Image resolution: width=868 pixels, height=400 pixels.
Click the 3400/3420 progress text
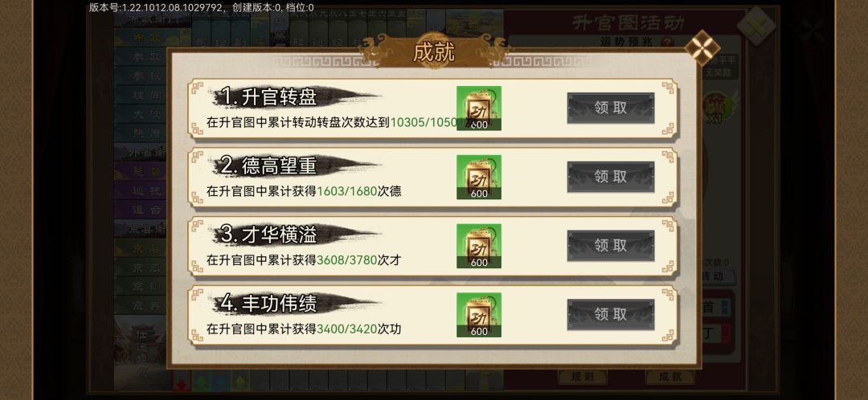point(346,329)
